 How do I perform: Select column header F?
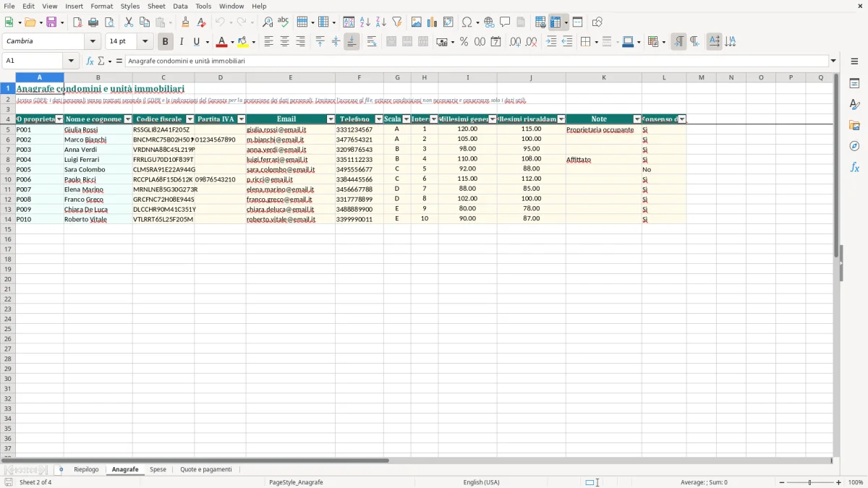[359, 77]
